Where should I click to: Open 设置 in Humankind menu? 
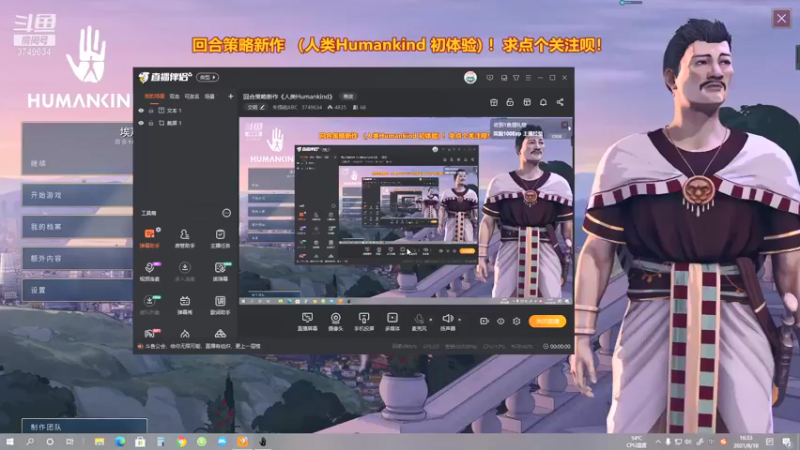pos(78,290)
